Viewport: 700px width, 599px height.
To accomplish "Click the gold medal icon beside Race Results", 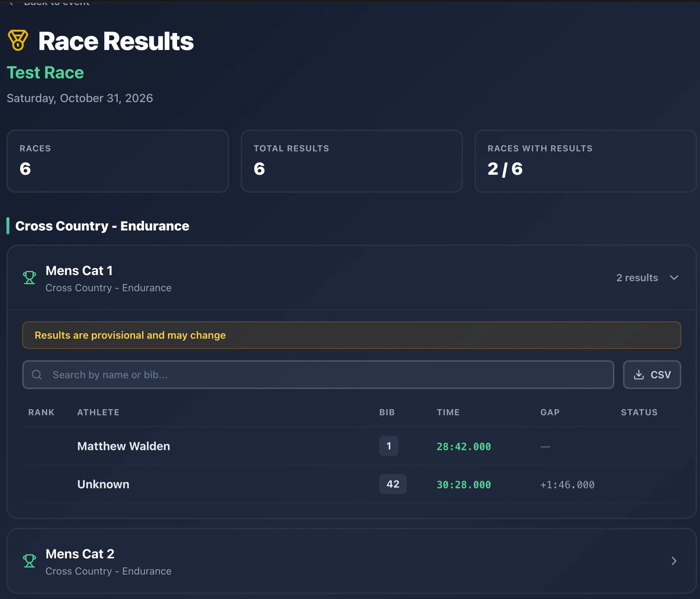I will tap(18, 40).
